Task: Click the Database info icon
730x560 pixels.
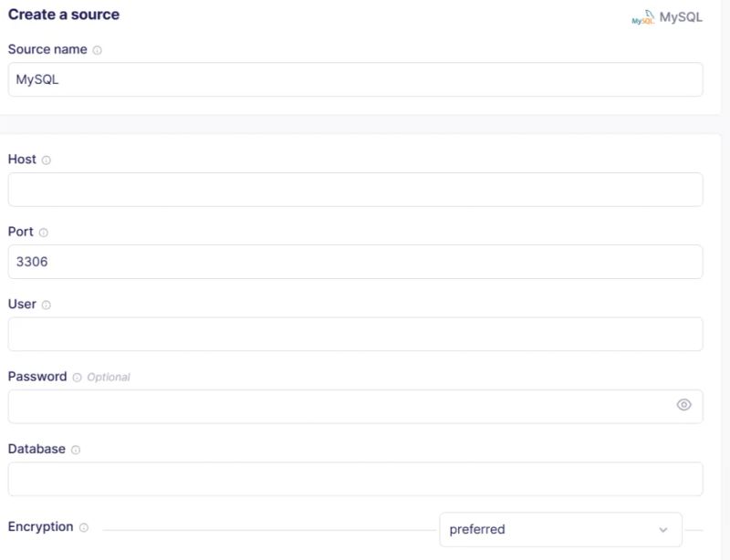Action: (x=76, y=450)
